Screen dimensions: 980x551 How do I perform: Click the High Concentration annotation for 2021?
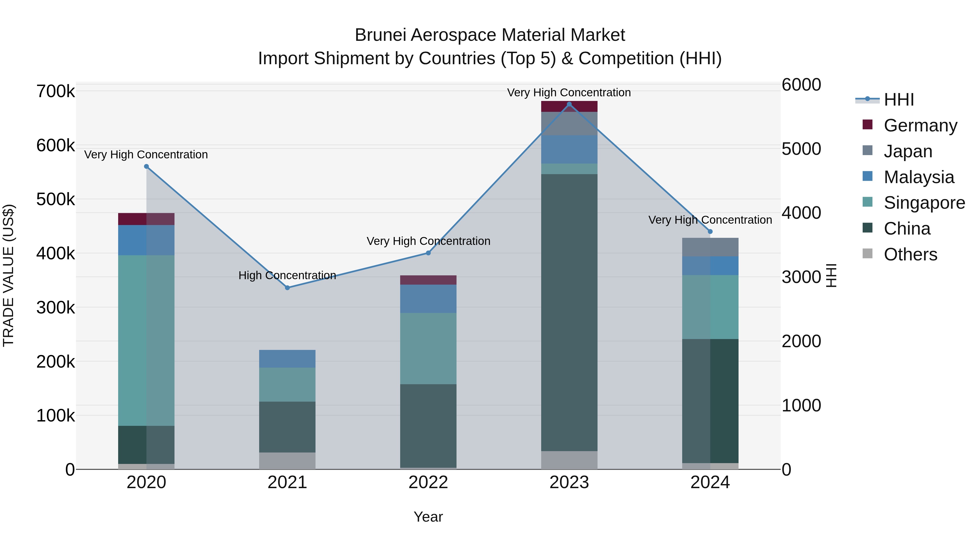pyautogui.click(x=287, y=275)
